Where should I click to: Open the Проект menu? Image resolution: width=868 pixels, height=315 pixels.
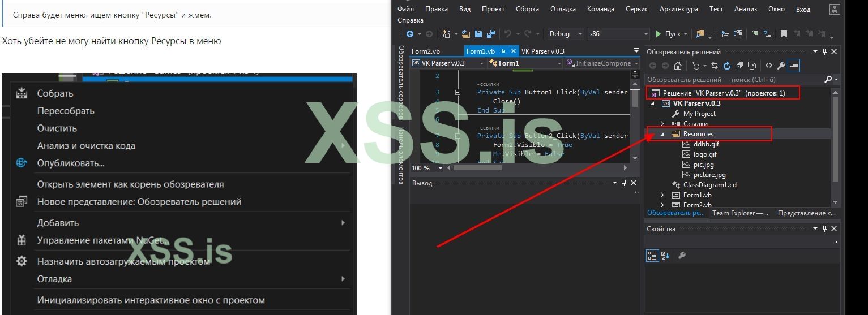click(493, 9)
